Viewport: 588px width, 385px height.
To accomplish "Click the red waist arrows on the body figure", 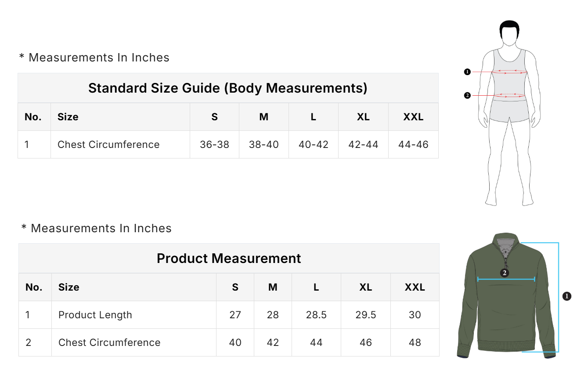I will click(509, 95).
